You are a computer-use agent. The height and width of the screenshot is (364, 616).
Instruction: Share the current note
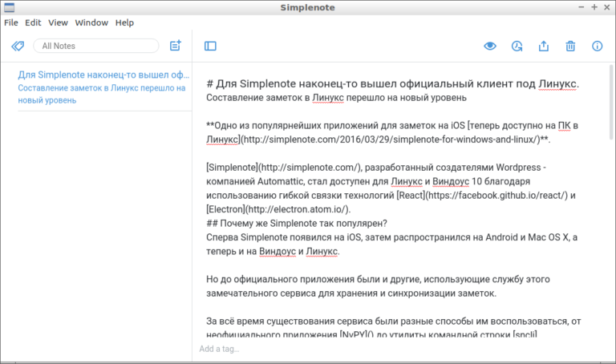click(543, 46)
